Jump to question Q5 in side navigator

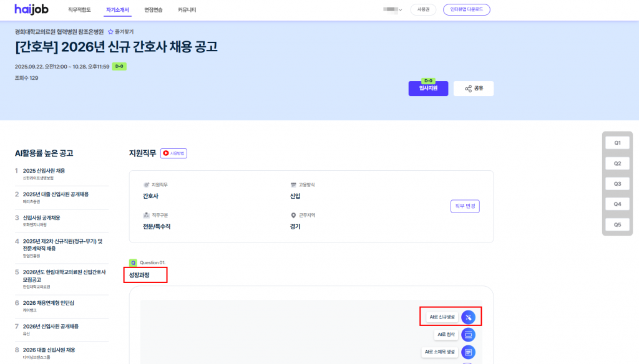pos(617,224)
